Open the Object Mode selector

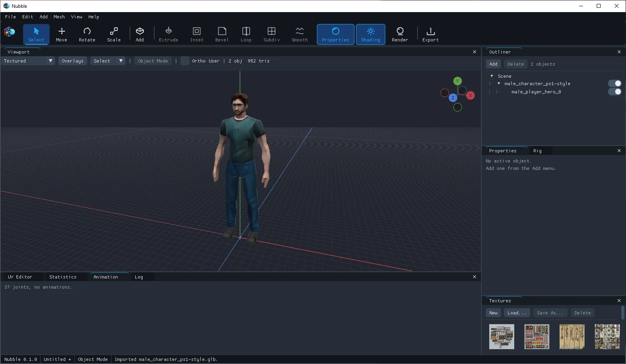click(x=153, y=61)
